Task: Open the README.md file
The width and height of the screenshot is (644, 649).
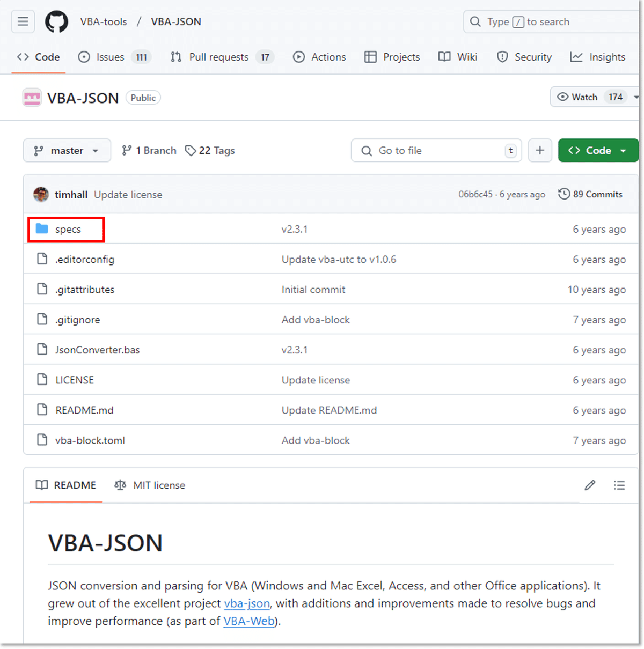Action: coord(84,410)
